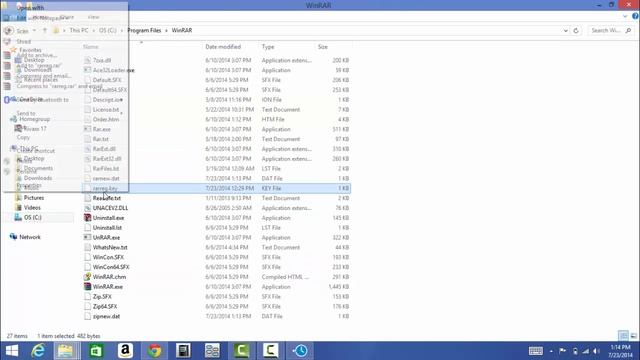Viewport: 640px width, 360px height.
Task: Open the Amazon taskbar icon
Action: [125, 351]
